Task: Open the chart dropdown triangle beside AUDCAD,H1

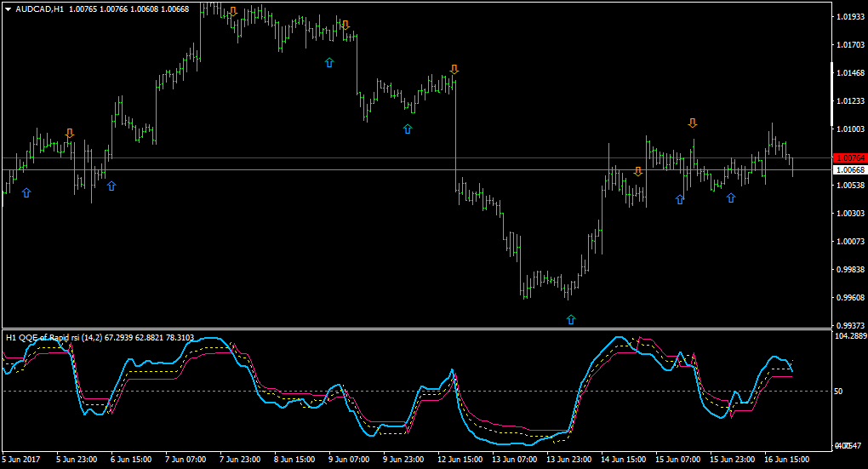Action: 9,9
